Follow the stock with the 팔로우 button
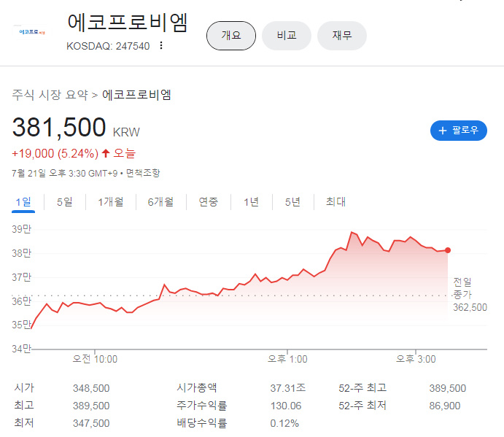 tap(458, 131)
